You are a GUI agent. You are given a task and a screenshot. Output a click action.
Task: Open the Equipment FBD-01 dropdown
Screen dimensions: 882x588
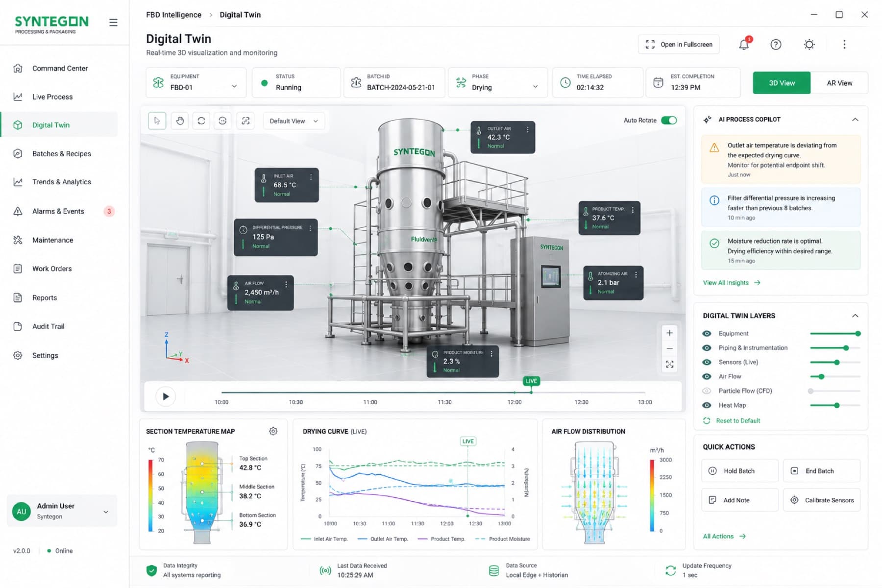pyautogui.click(x=196, y=82)
